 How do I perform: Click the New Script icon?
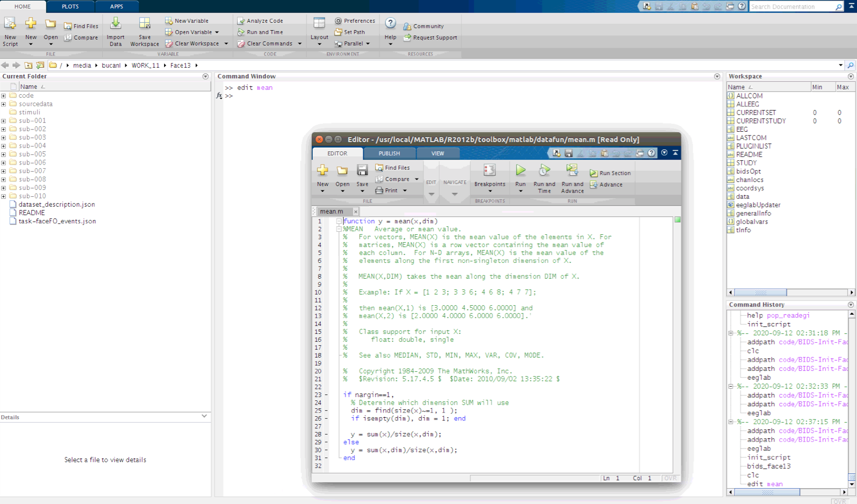click(10, 24)
